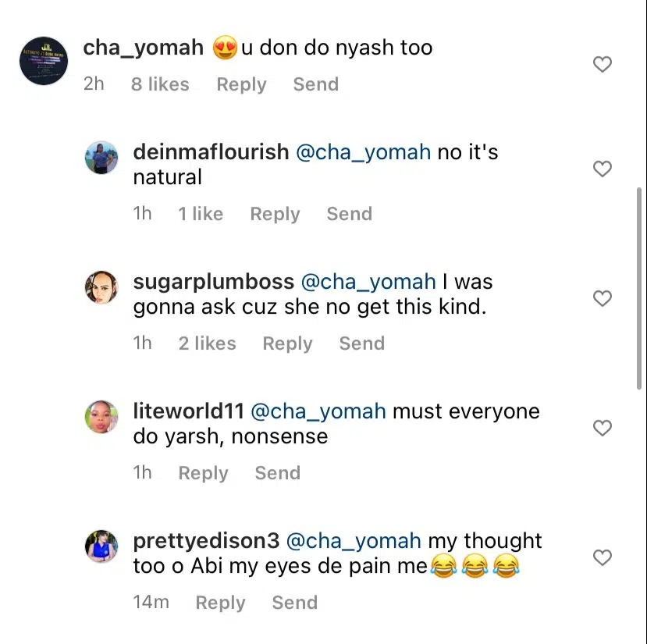View the 8 likes on cha_yomah's comment
The image size is (647, 644).
tap(160, 84)
